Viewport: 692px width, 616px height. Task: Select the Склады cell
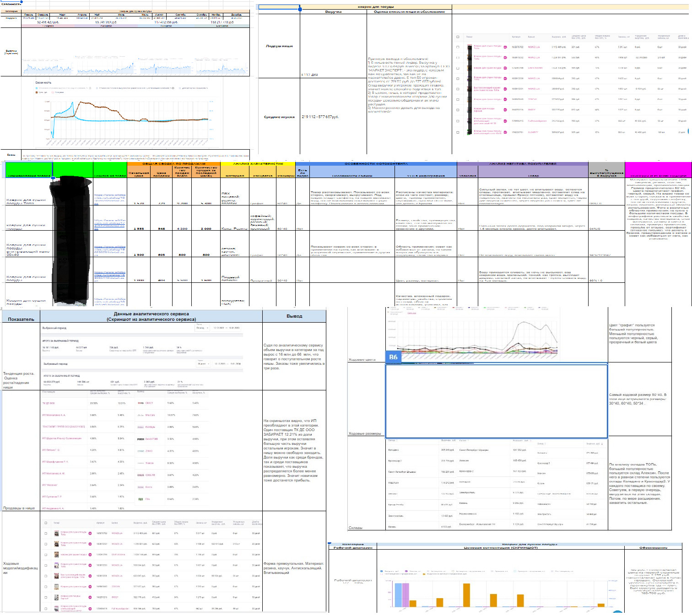[x=366, y=484]
